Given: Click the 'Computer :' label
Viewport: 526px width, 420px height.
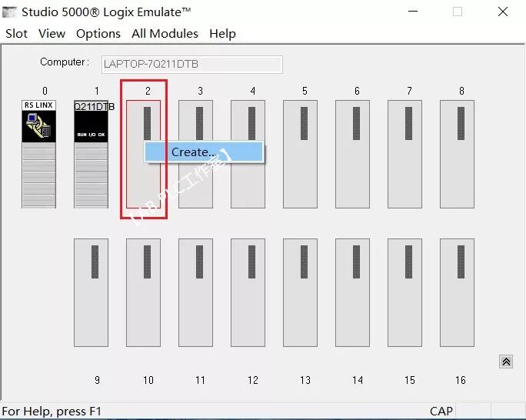Looking at the screenshot, I should [x=65, y=62].
